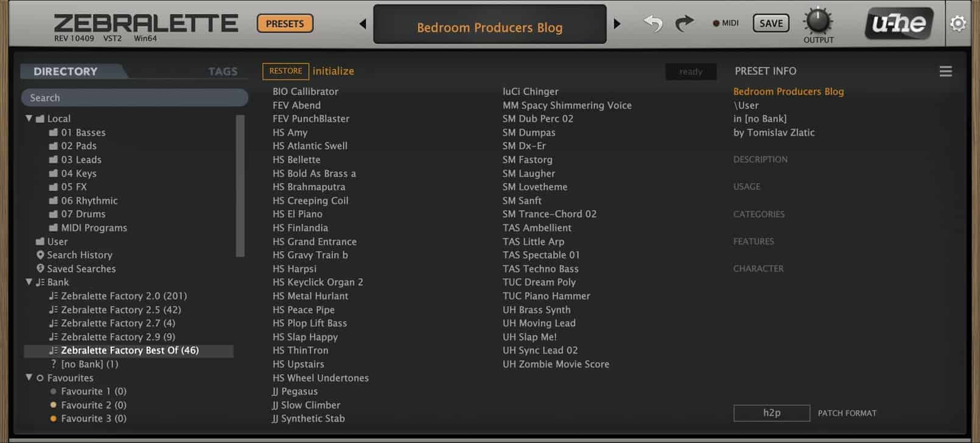
Task: Open the h2p patch format selector
Action: pyautogui.click(x=771, y=413)
